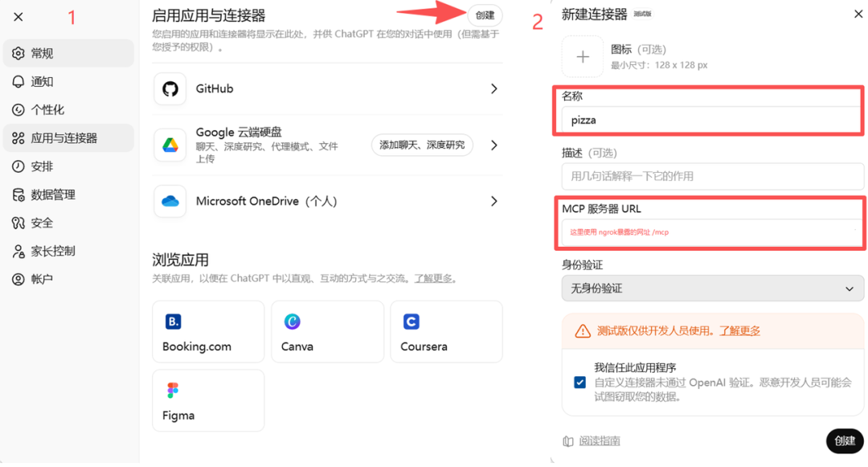The height and width of the screenshot is (467, 868).
Task: Open the Booking.com browse app
Action: (208, 331)
